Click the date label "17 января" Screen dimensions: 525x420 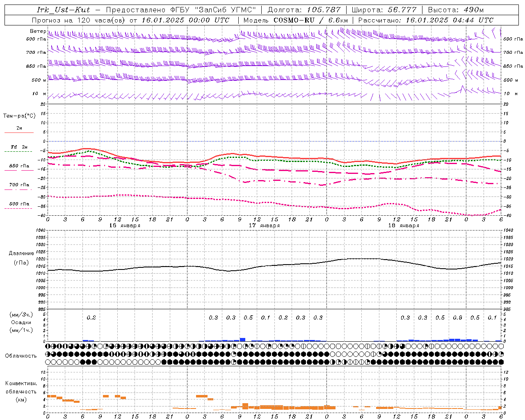[x=264, y=226]
